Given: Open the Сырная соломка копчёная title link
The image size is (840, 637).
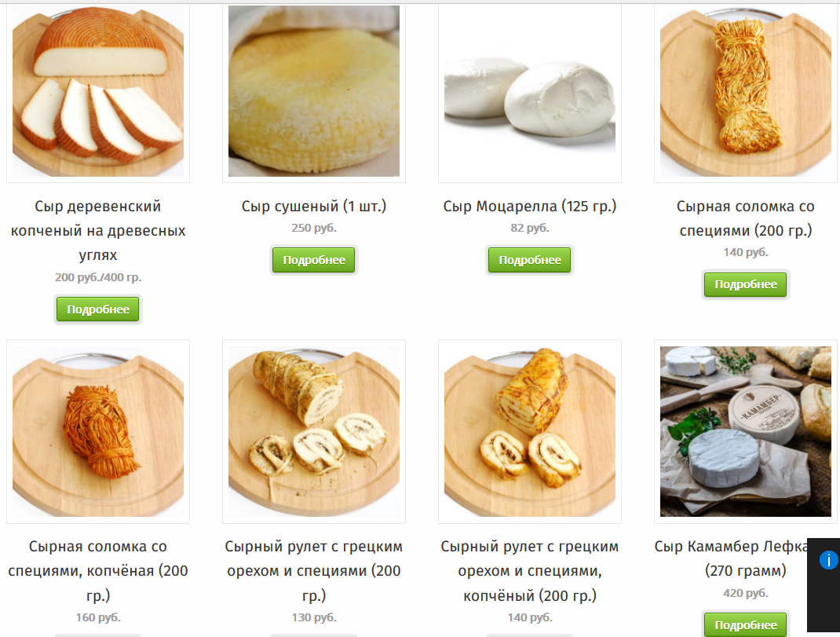Looking at the screenshot, I should (x=98, y=570).
